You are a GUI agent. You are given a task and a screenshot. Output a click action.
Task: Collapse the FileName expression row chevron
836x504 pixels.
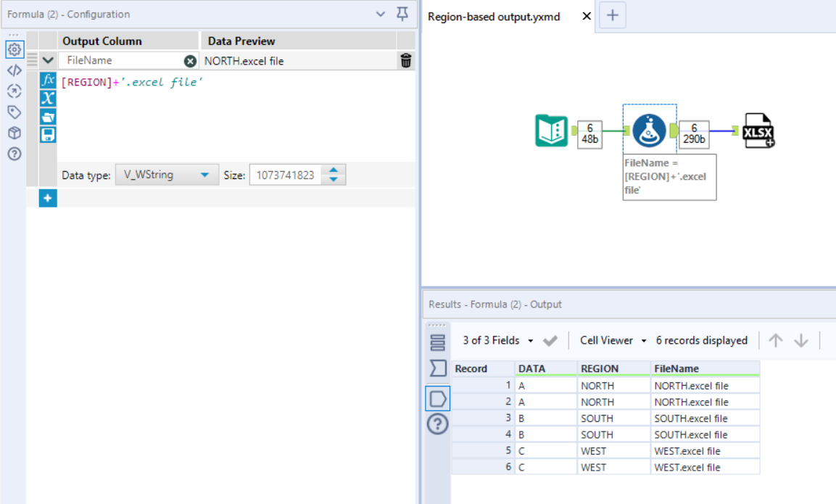46,61
